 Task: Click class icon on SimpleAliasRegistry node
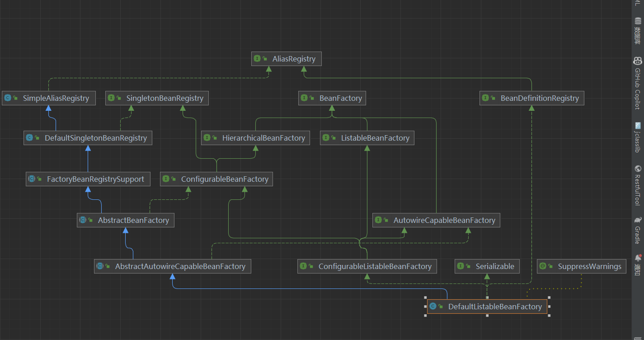[x=8, y=98]
